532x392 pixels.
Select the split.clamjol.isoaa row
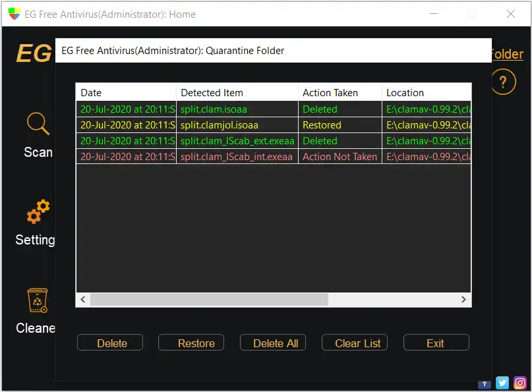coord(274,125)
